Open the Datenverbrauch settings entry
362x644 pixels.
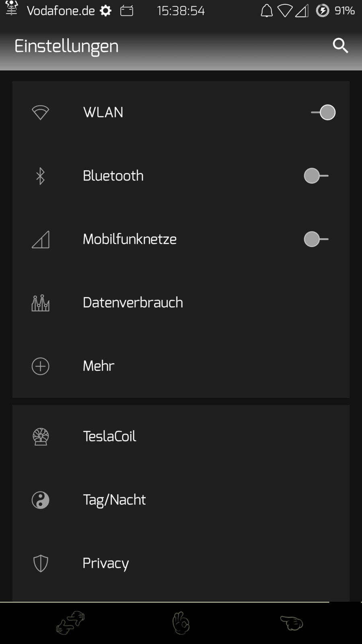pos(133,303)
